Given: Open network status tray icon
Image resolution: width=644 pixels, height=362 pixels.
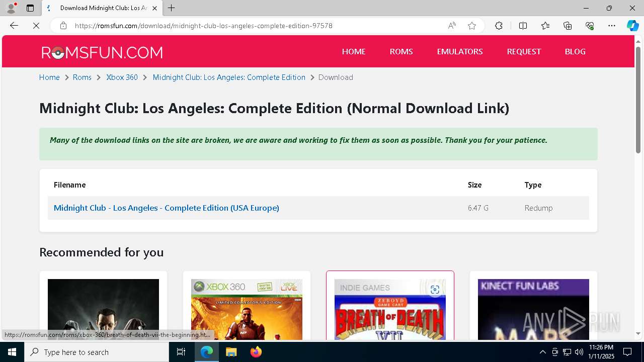Looking at the screenshot, I should click(567, 352).
